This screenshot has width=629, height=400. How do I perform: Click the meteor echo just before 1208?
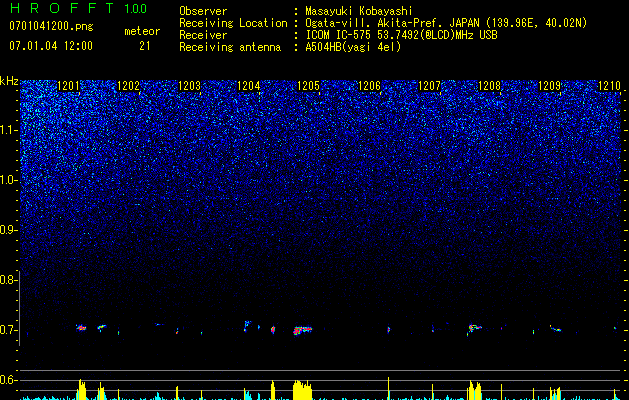[475, 328]
